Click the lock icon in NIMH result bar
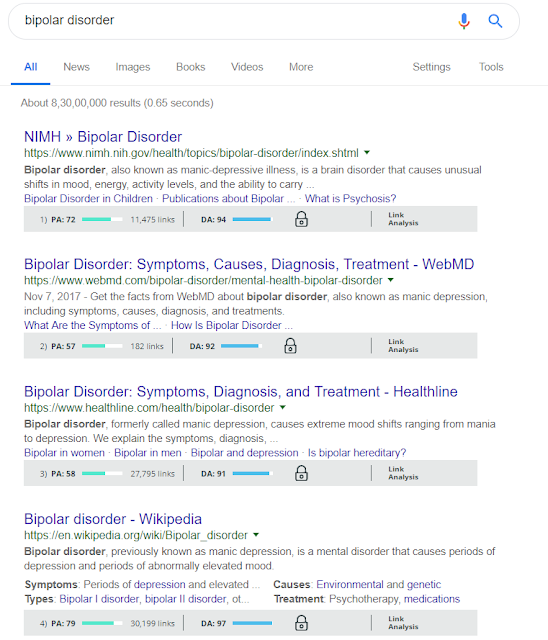The width and height of the screenshot is (548, 640). click(x=301, y=219)
